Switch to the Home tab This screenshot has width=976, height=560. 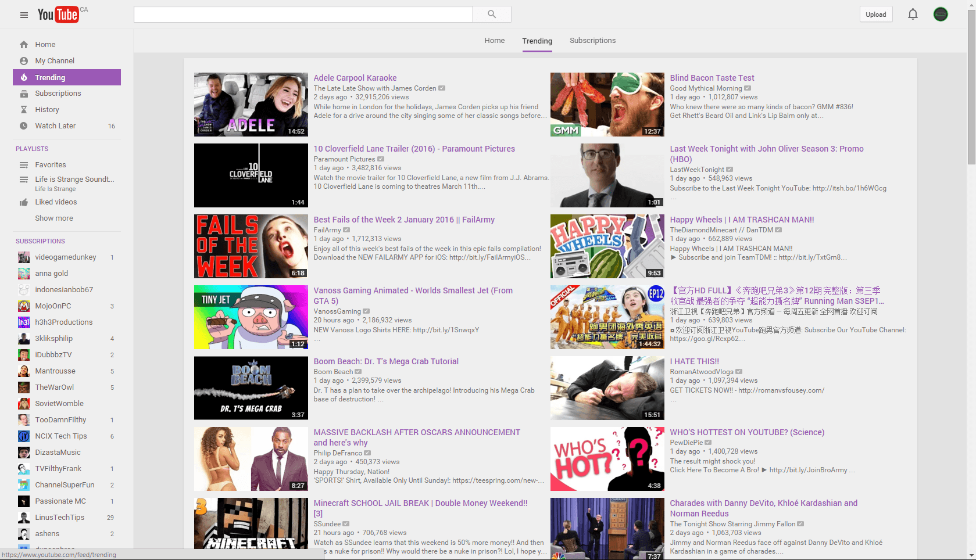(495, 41)
